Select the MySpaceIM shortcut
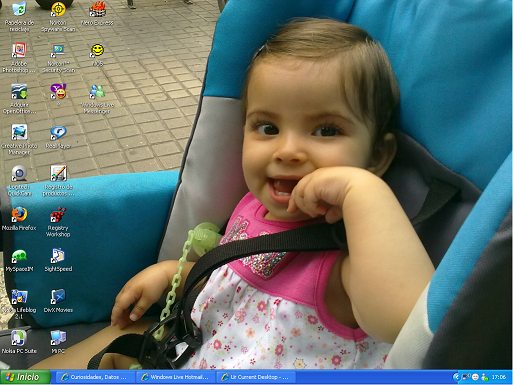Viewport: 513px width, 385px height. click(x=19, y=260)
